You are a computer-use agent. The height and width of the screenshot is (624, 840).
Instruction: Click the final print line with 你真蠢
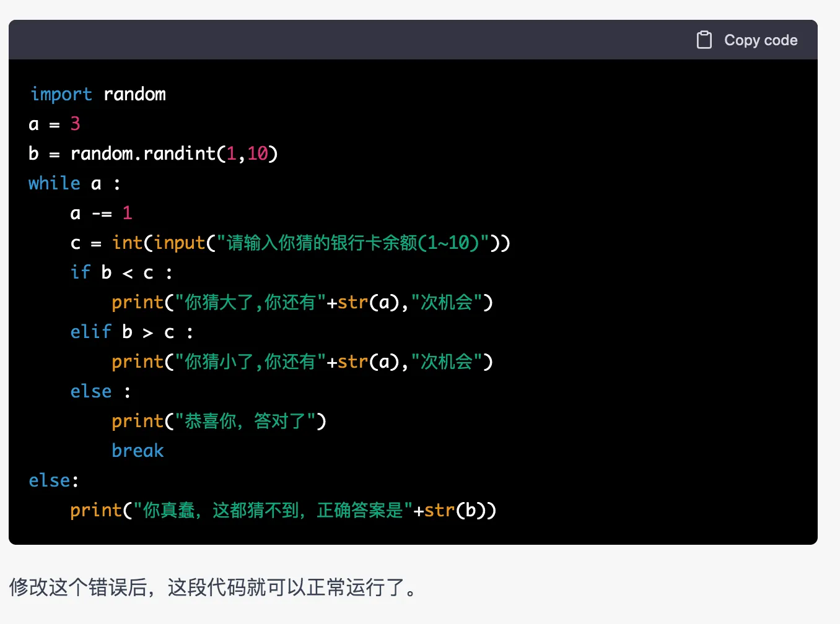(x=282, y=510)
